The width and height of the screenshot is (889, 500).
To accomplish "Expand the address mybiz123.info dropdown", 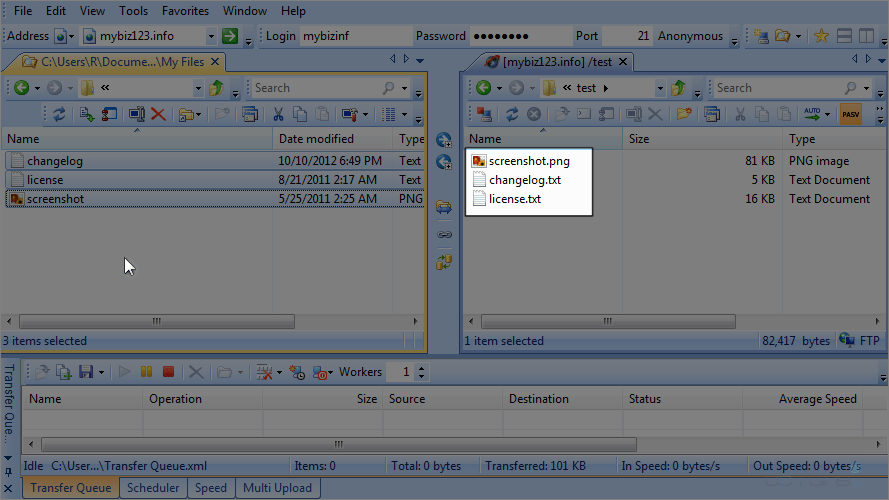I will click(x=211, y=36).
